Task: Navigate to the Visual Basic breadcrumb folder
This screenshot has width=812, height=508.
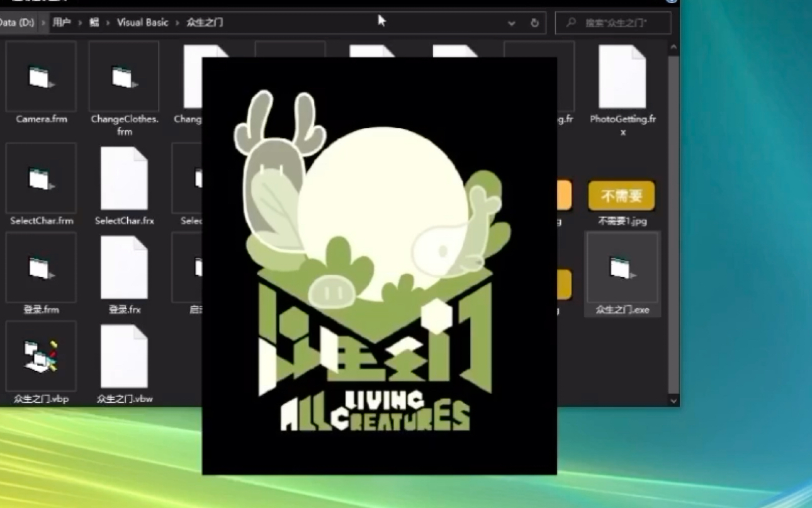Action: (142, 23)
